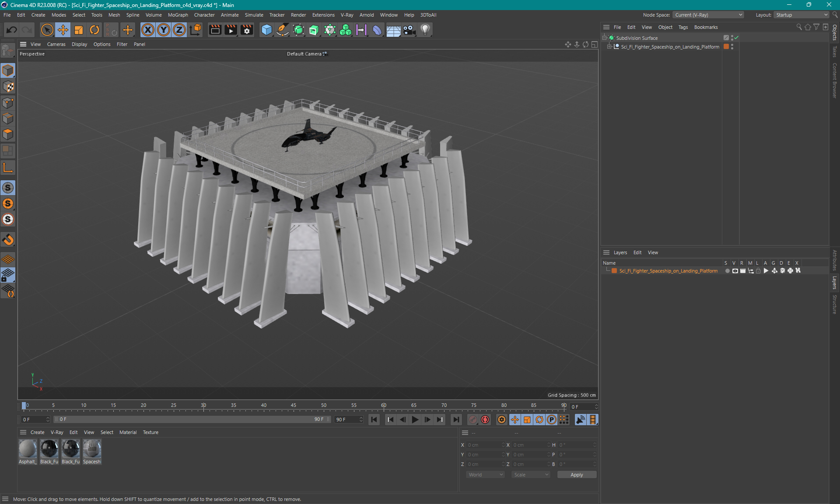Switch to Edges mode

click(8, 119)
